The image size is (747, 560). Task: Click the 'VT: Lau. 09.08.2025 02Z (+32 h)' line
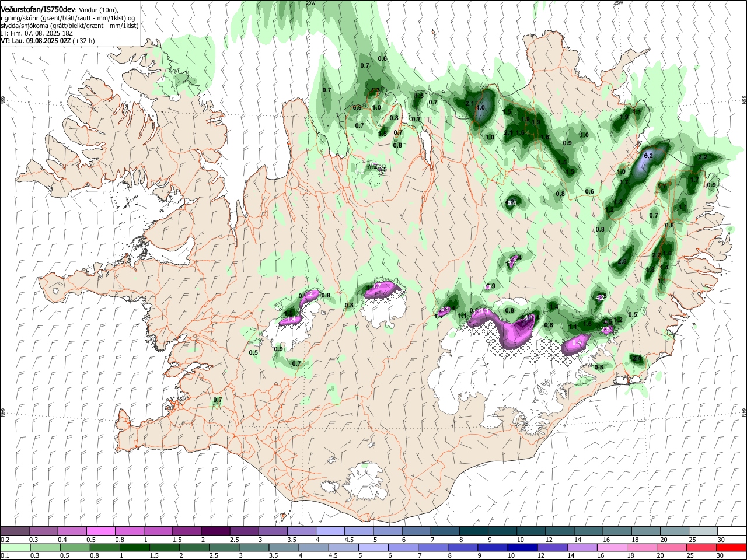coord(47,41)
